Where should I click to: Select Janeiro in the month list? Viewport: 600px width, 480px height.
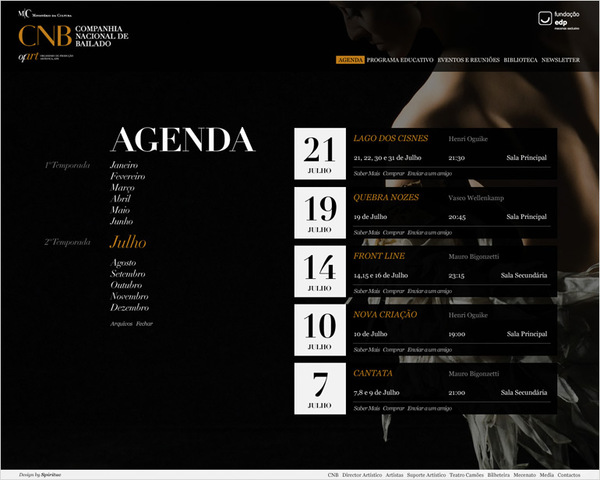tap(125, 164)
